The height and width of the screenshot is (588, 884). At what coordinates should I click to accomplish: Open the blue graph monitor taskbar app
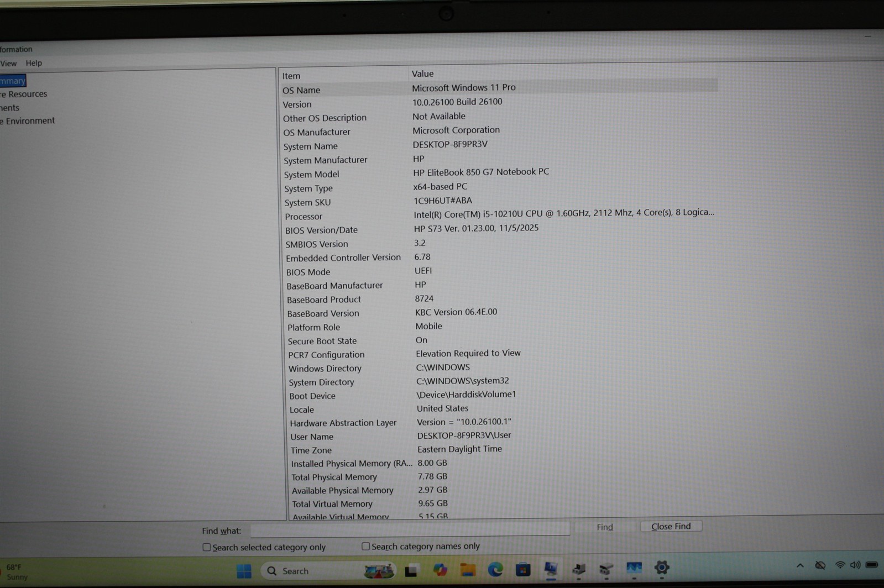pyautogui.click(x=634, y=568)
